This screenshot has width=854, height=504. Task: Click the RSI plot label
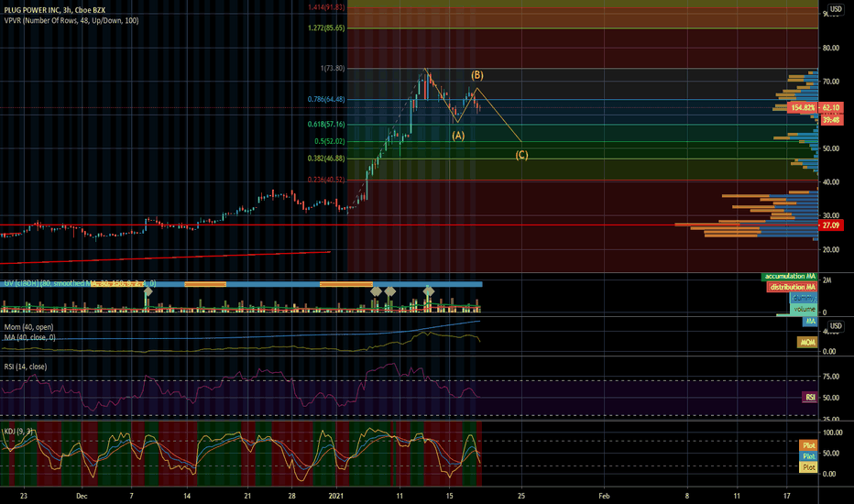point(810,397)
